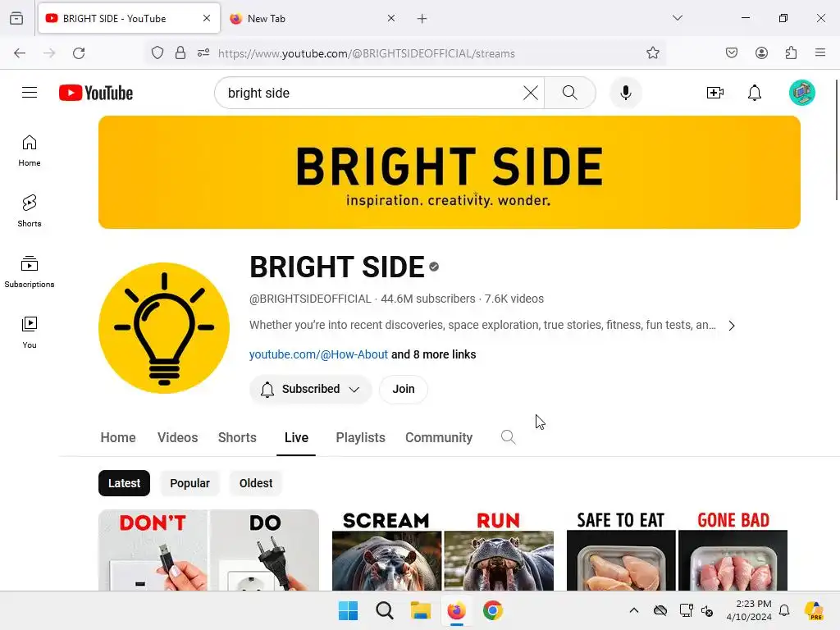Select the Latest filter chip
840x630 pixels.
click(x=125, y=483)
